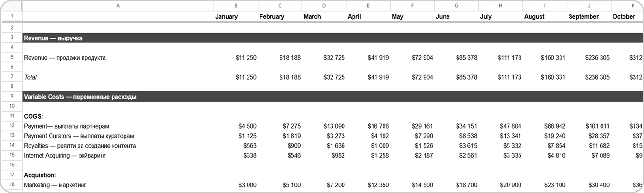644x193 pixels.
Task: Select the Marketing — маркетинг label
Action: point(55,185)
